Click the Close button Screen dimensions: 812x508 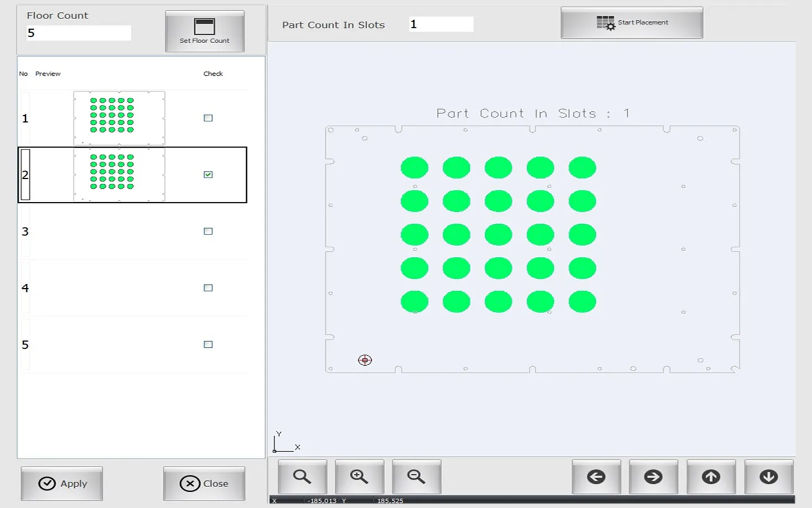[204, 483]
